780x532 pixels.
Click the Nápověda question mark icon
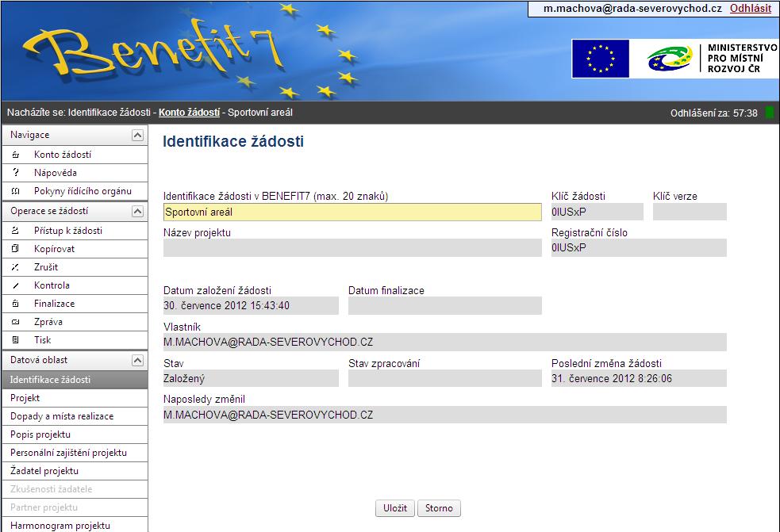(x=15, y=173)
